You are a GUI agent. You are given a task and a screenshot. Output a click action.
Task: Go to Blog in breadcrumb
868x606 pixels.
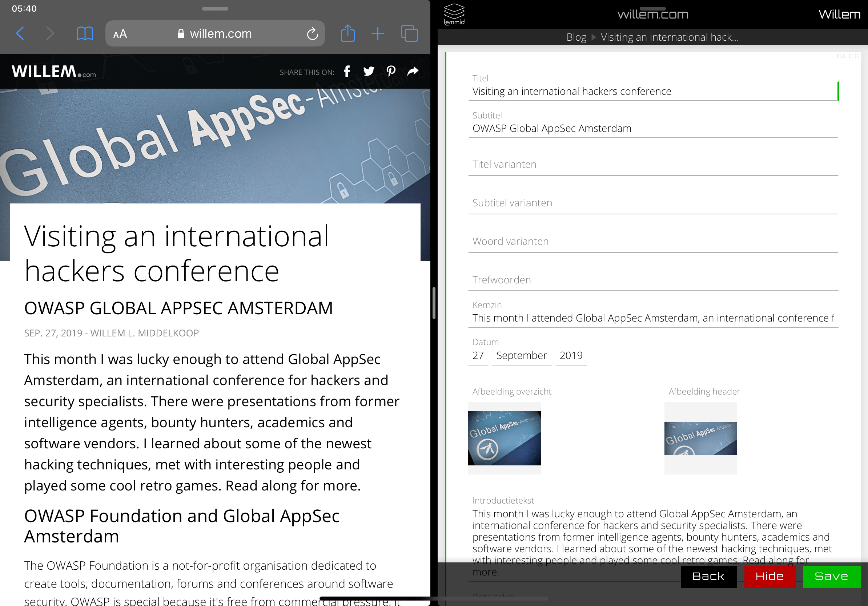[x=576, y=37]
